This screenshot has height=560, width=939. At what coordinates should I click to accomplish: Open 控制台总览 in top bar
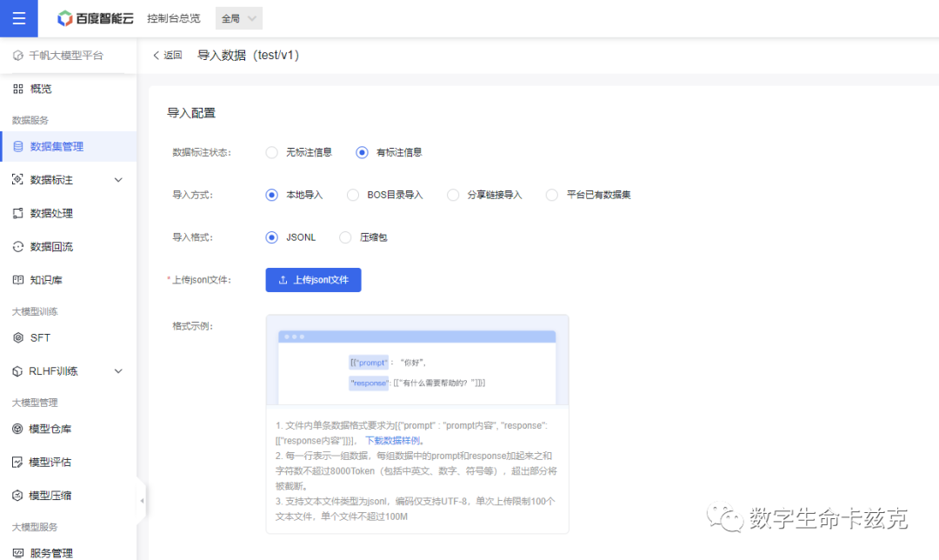174,18
